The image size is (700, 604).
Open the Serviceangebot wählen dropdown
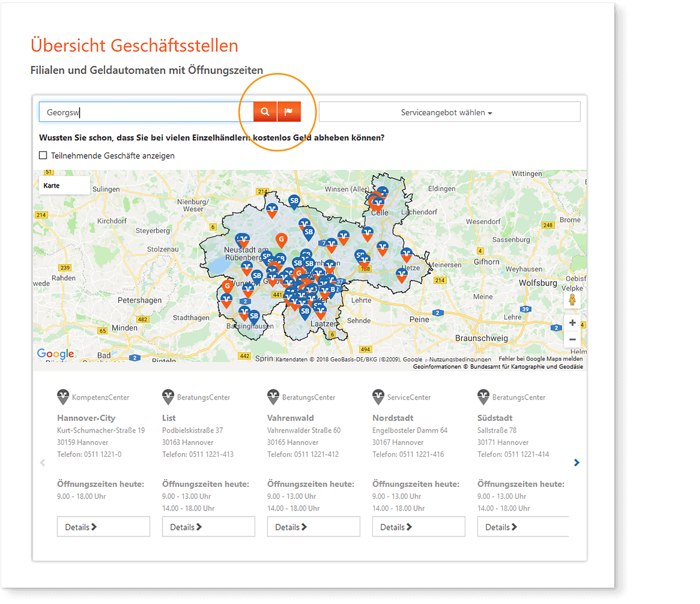click(x=449, y=112)
